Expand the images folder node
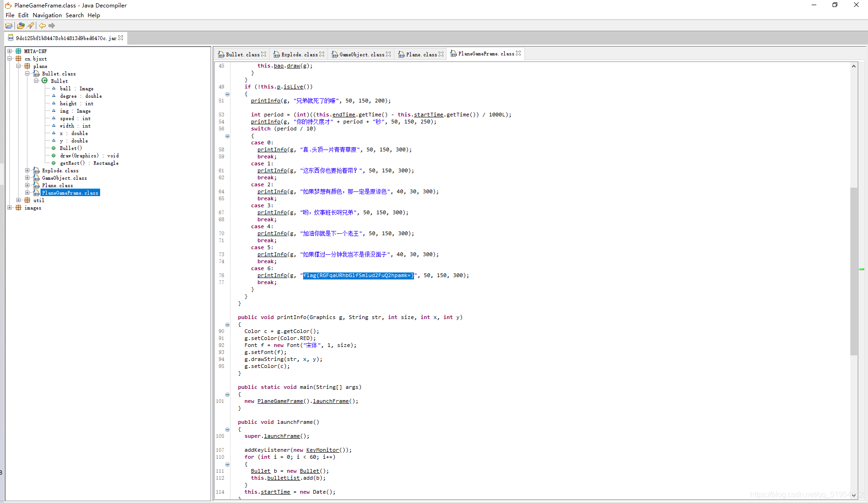The image size is (868, 503). click(x=9, y=208)
